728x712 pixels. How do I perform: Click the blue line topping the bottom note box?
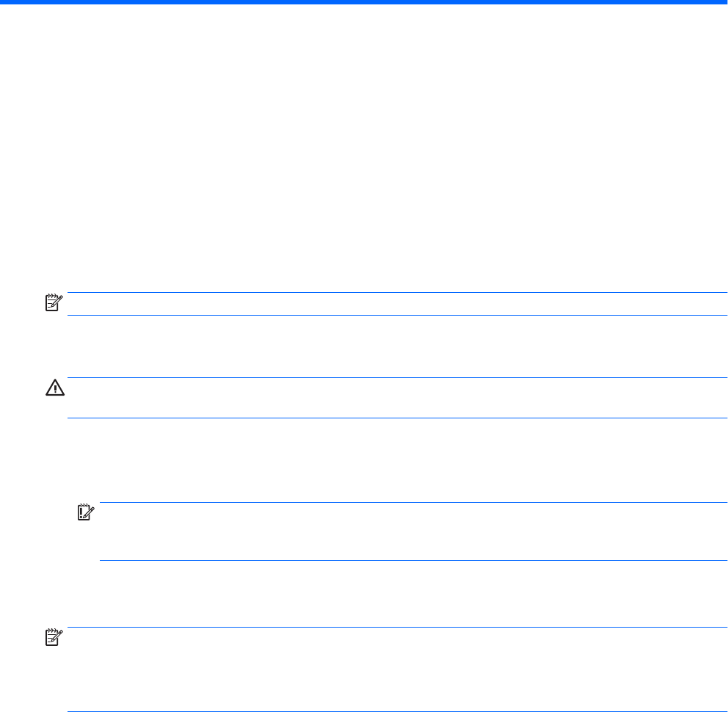point(398,627)
